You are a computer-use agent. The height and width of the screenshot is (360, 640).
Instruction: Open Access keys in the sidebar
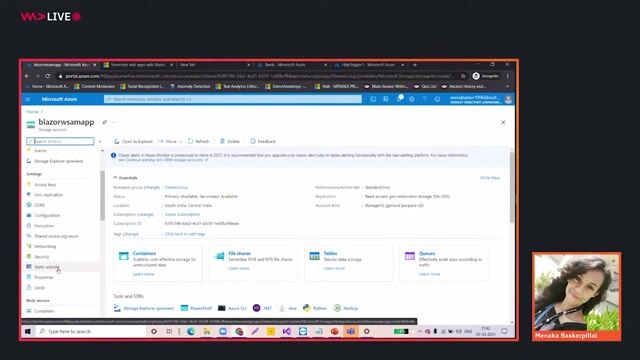pos(45,184)
